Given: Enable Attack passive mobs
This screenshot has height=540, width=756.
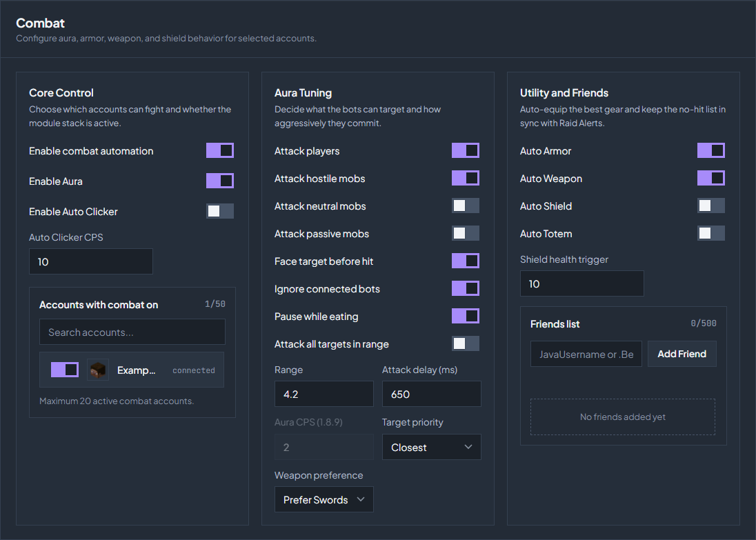Looking at the screenshot, I should coord(466,233).
